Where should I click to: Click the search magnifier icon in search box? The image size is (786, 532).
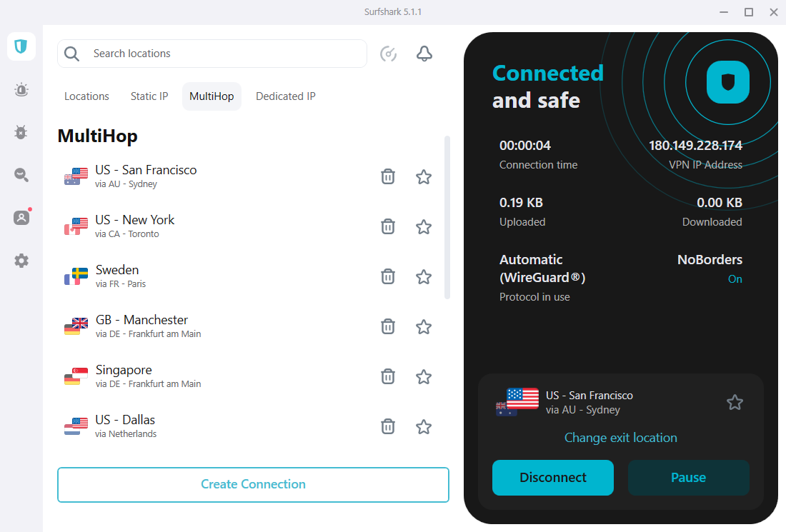point(71,54)
